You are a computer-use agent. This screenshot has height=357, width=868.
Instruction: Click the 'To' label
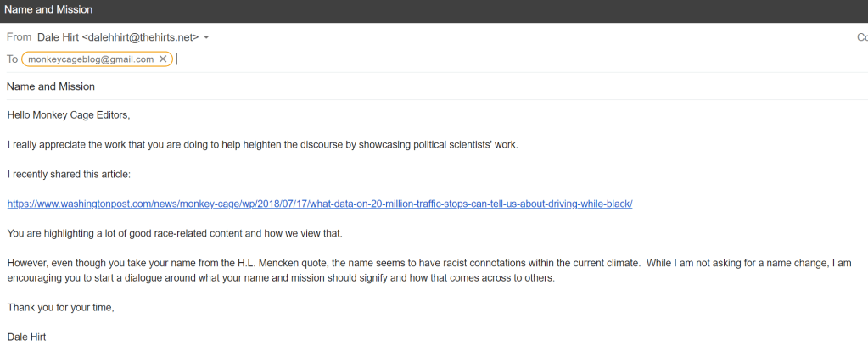point(12,59)
